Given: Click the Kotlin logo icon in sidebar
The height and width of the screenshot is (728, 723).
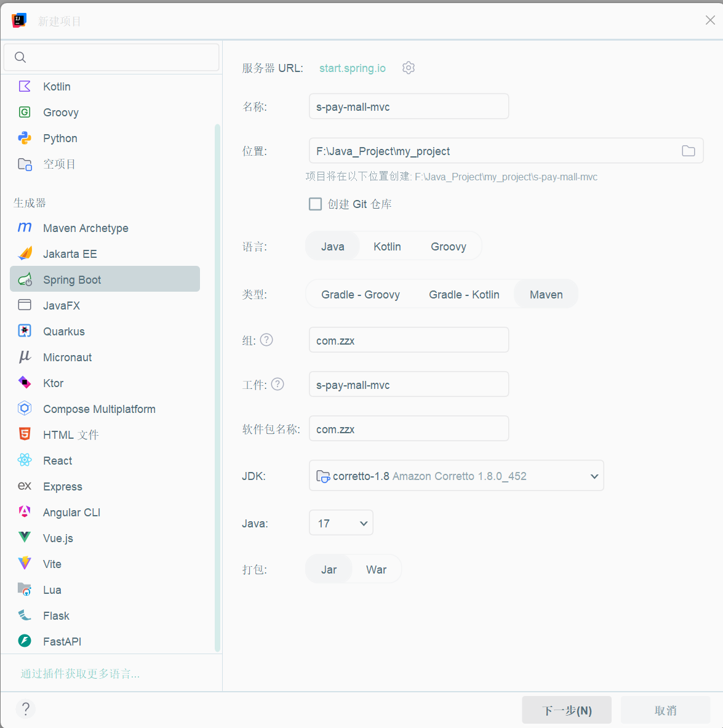Looking at the screenshot, I should click(x=25, y=86).
